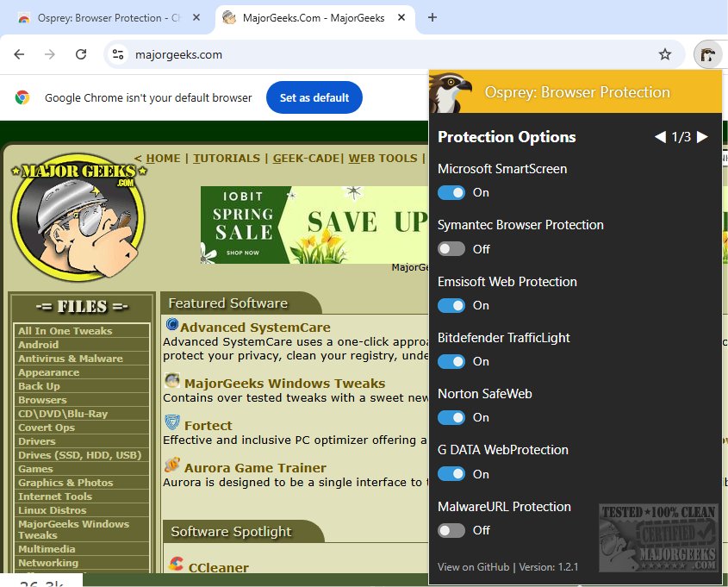Enable MalwareURL Protection
The image size is (728, 587).
tap(451, 530)
